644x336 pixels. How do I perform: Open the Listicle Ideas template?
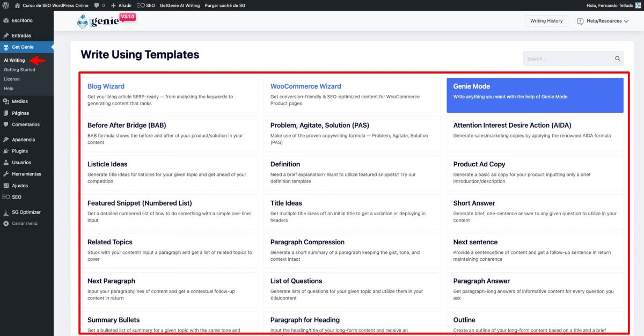(x=169, y=173)
